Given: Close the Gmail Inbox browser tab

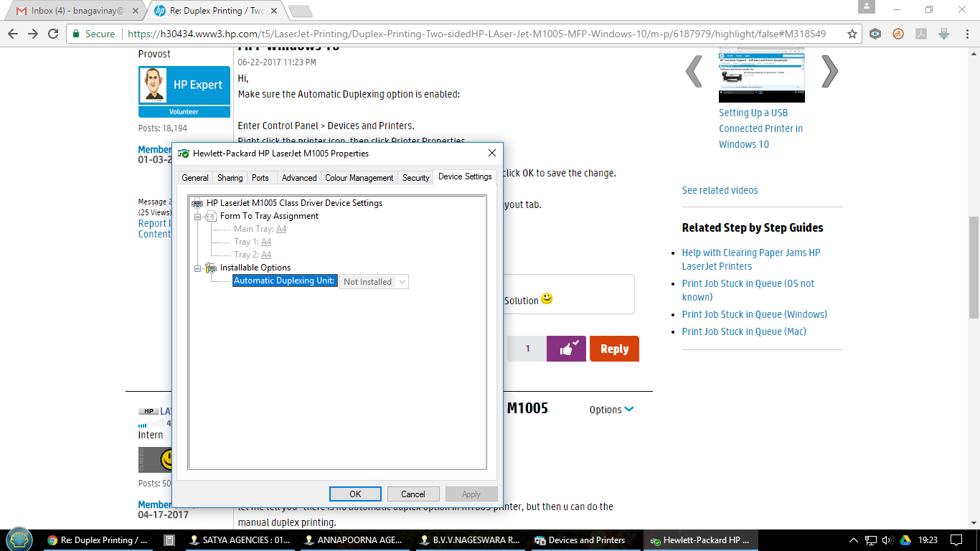Looking at the screenshot, I should tap(134, 11).
